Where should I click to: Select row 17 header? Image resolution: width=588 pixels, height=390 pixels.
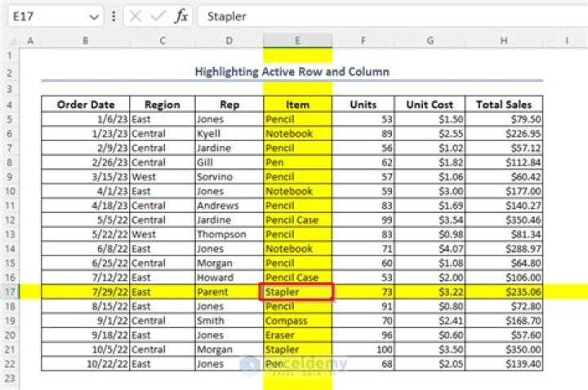[10, 292]
